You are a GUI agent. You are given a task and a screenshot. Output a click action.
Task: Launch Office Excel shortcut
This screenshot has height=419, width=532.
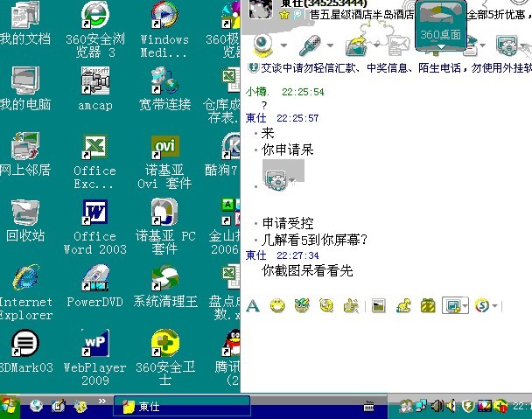95,161
